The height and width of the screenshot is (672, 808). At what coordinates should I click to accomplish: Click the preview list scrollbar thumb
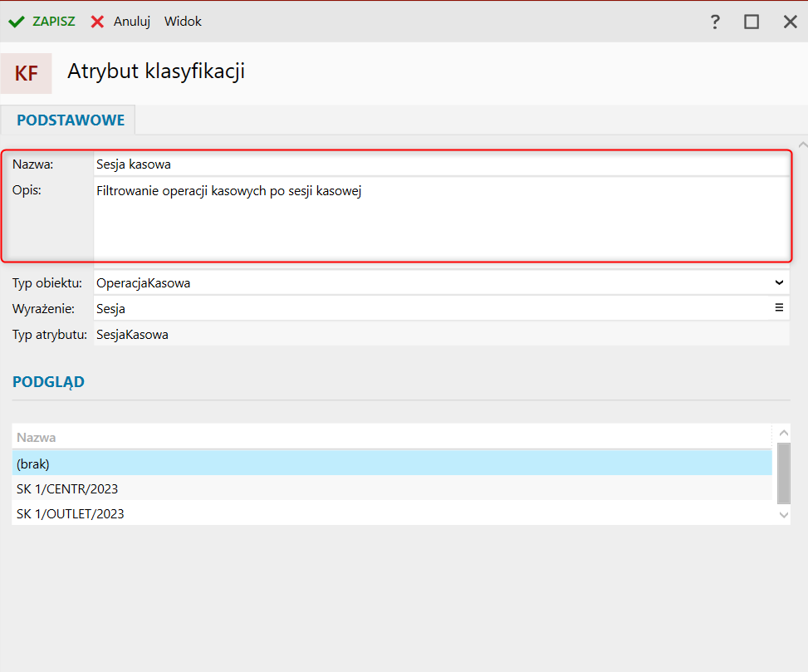[x=784, y=473]
